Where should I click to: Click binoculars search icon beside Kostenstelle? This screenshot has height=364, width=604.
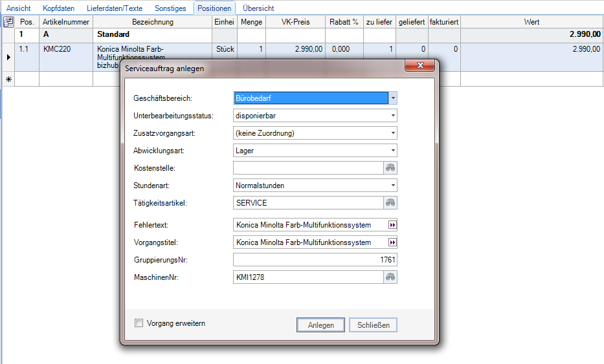pyautogui.click(x=391, y=168)
